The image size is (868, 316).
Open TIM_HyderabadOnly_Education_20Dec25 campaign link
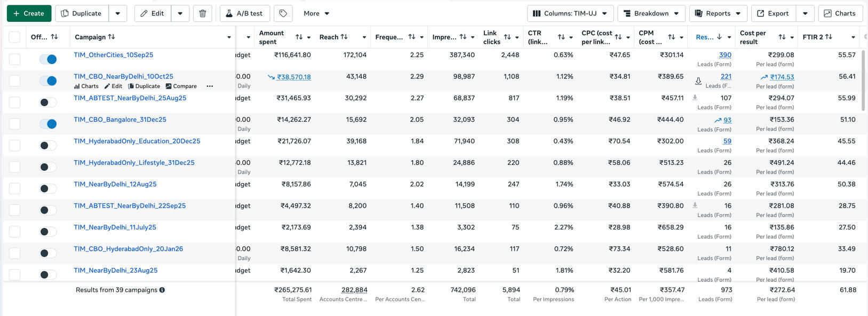click(137, 141)
